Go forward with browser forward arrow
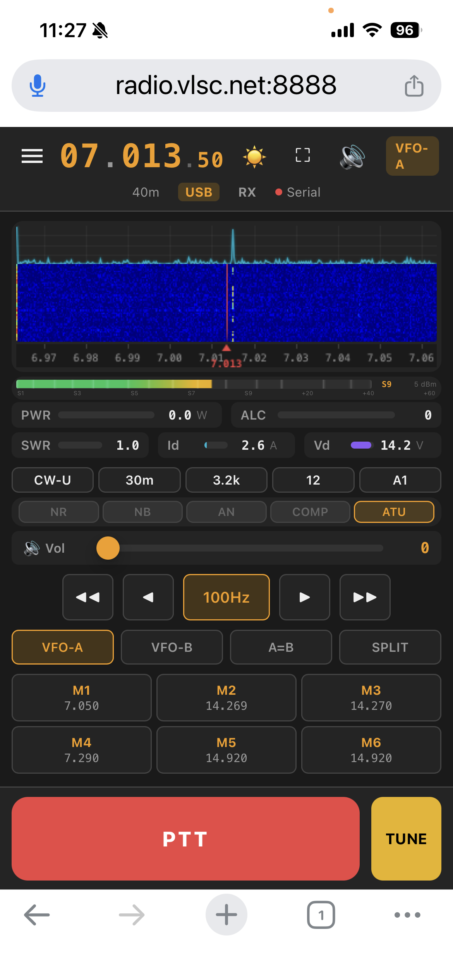This screenshot has height=980, width=453. click(x=132, y=915)
